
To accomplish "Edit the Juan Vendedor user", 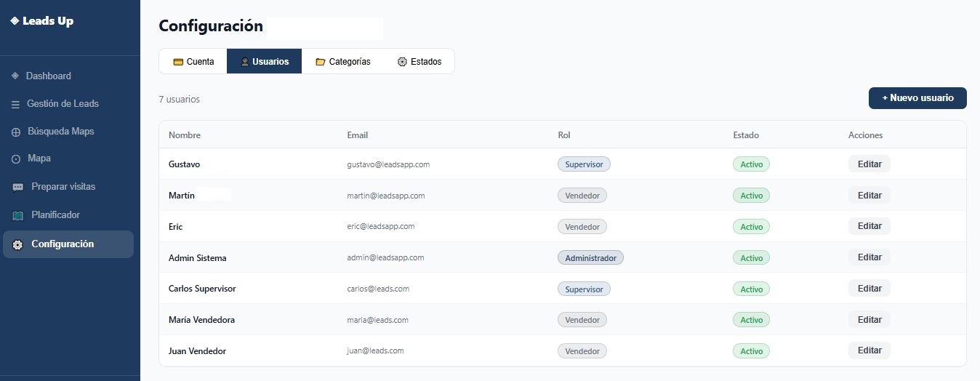I will 869,350.
